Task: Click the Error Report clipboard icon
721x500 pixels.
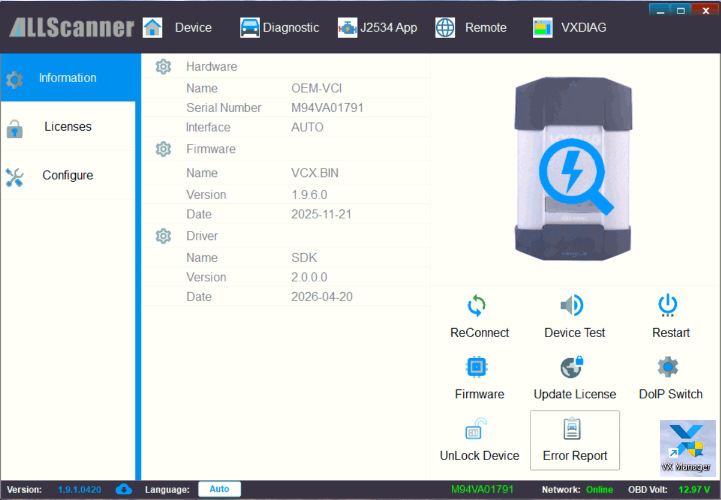Action: coord(572,429)
